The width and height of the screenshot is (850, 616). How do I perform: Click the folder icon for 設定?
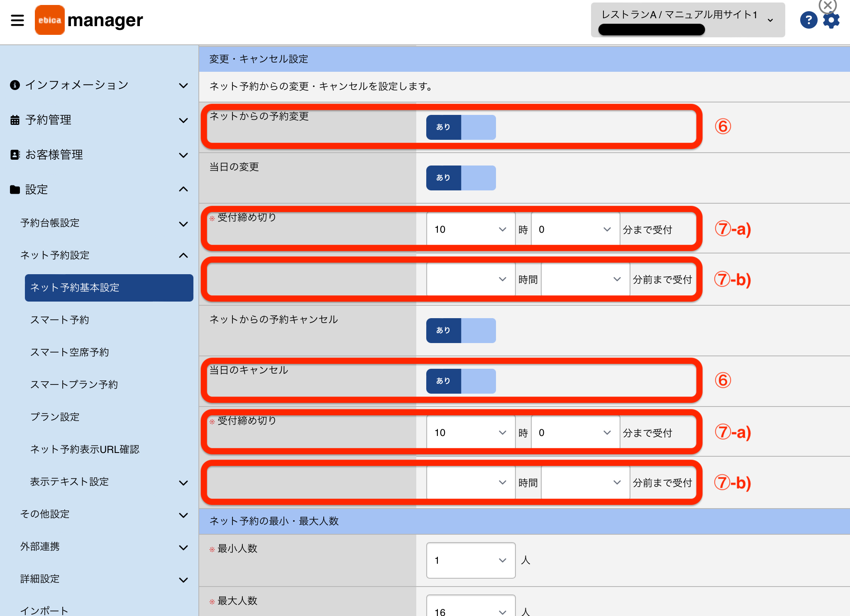click(x=15, y=190)
